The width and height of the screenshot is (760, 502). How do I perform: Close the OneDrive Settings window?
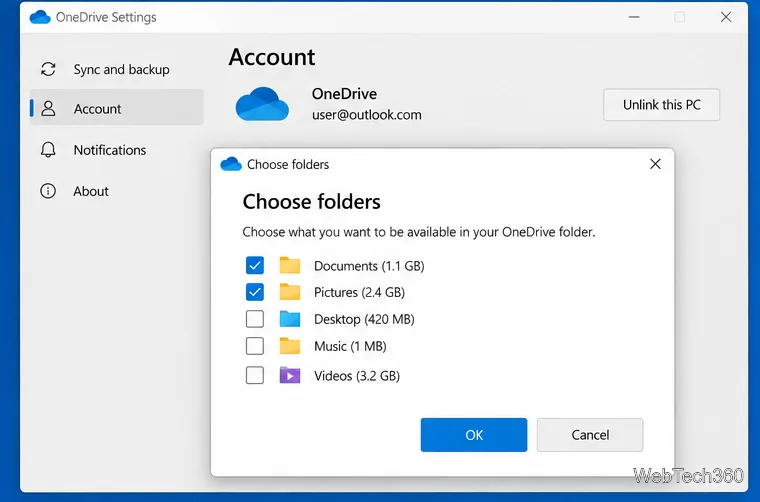coord(726,17)
